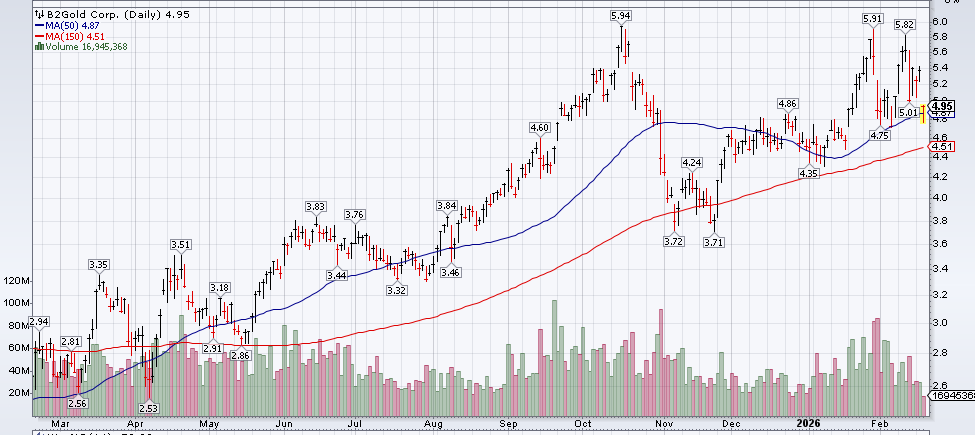Select the B2Gold Corp. (Daily) title text
The width and height of the screenshot is (975, 435).
(x=95, y=16)
